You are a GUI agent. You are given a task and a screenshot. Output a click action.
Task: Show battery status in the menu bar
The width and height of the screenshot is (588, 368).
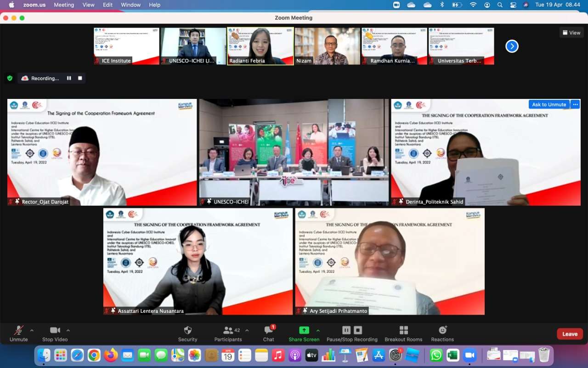[457, 5]
